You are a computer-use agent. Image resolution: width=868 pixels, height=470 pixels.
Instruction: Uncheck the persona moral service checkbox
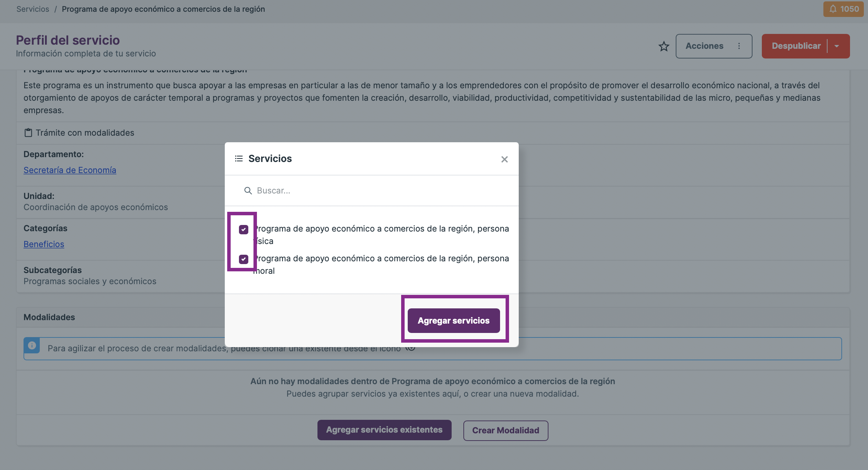tap(243, 259)
